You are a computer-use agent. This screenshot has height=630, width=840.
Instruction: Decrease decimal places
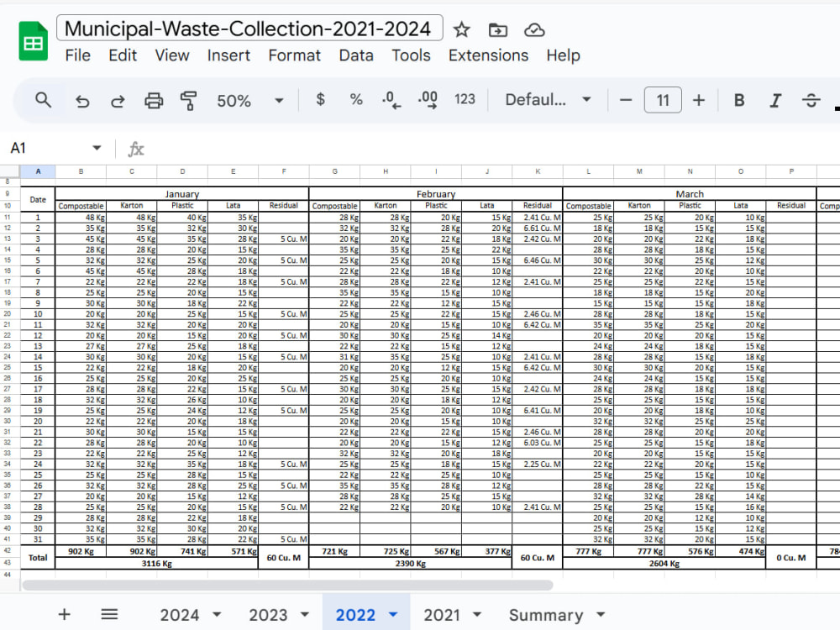pyautogui.click(x=391, y=100)
